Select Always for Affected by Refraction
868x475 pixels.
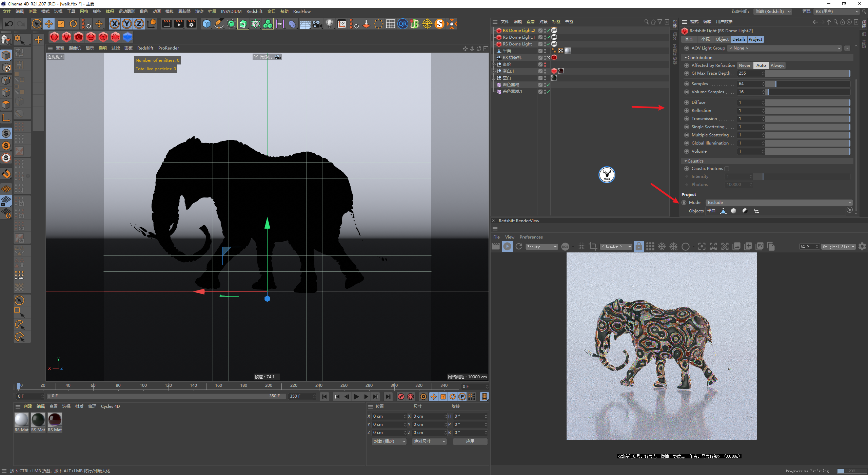pos(777,65)
